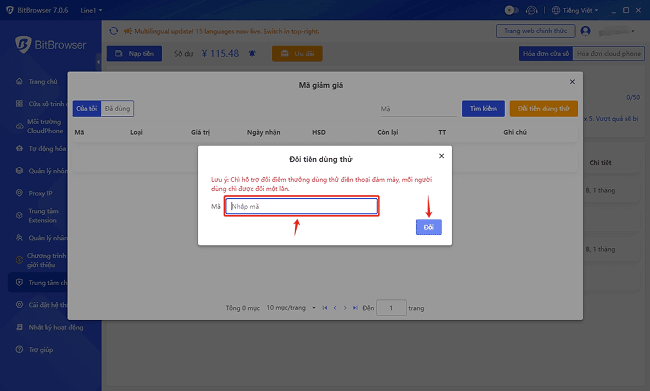Open Trang chủ in sidebar
The image size is (650, 391).
pos(43,82)
